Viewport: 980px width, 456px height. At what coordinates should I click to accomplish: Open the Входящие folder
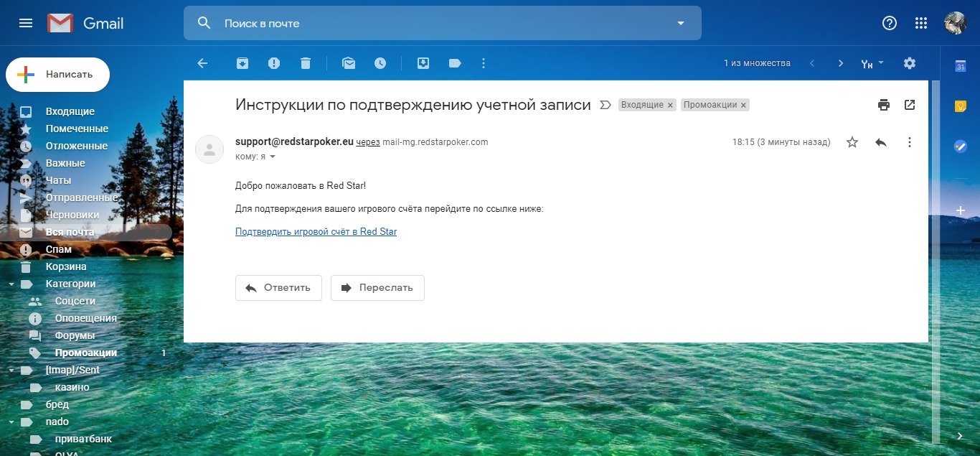[x=70, y=111]
